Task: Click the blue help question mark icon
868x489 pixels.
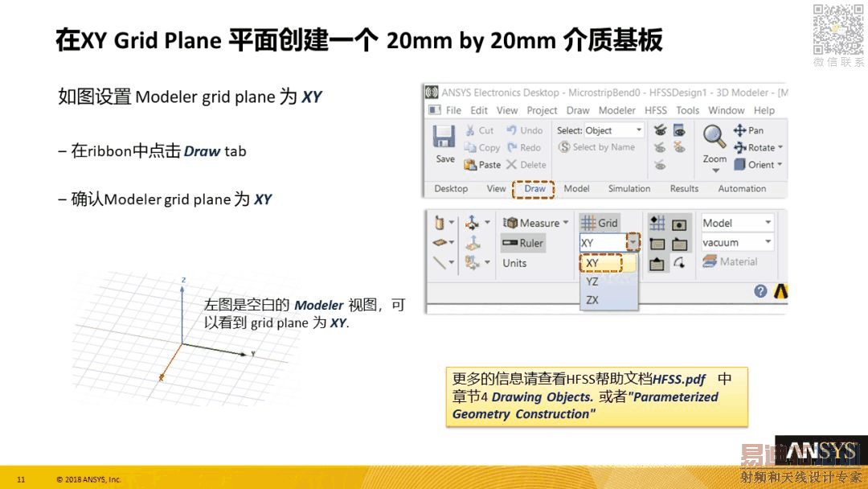Action: (760, 290)
